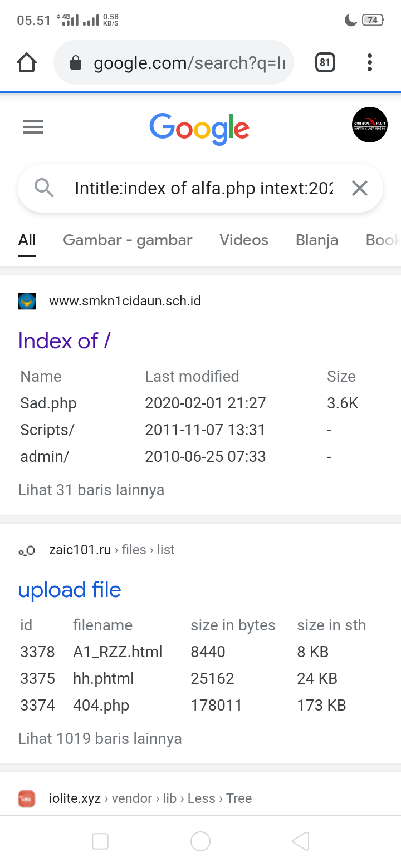Tap the Google account profile avatar
This screenshot has width=401, height=868.
coord(370,125)
